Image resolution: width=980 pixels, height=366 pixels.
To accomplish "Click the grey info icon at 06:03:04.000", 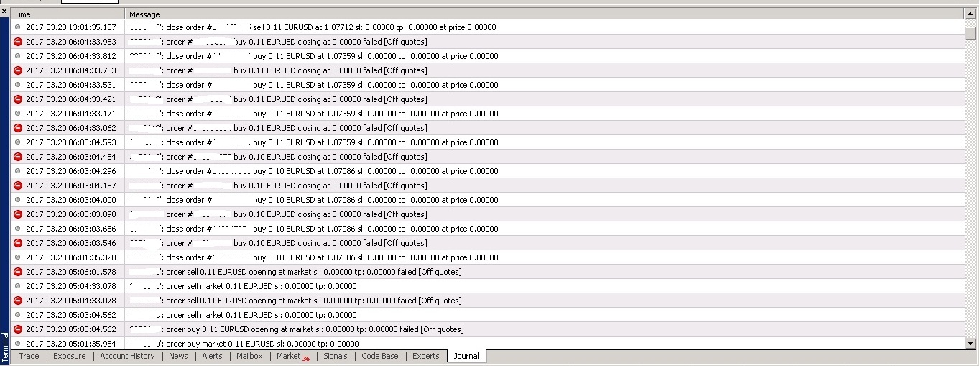I will (18, 200).
